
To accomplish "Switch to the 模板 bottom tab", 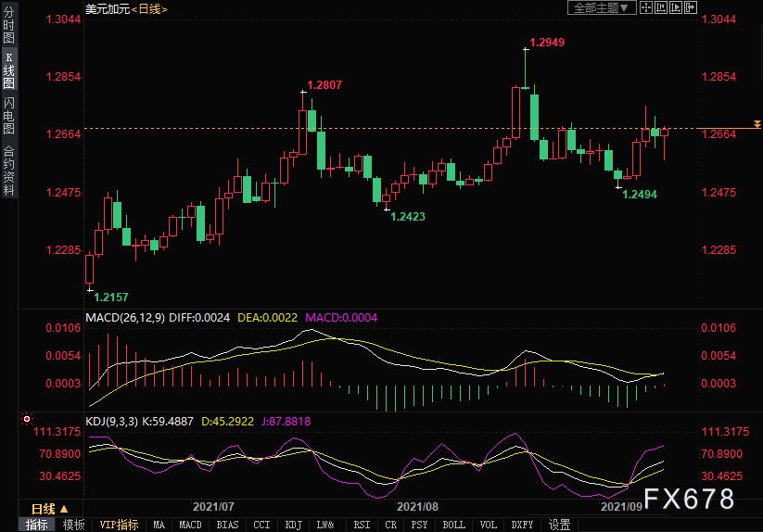I will pos(73,525).
